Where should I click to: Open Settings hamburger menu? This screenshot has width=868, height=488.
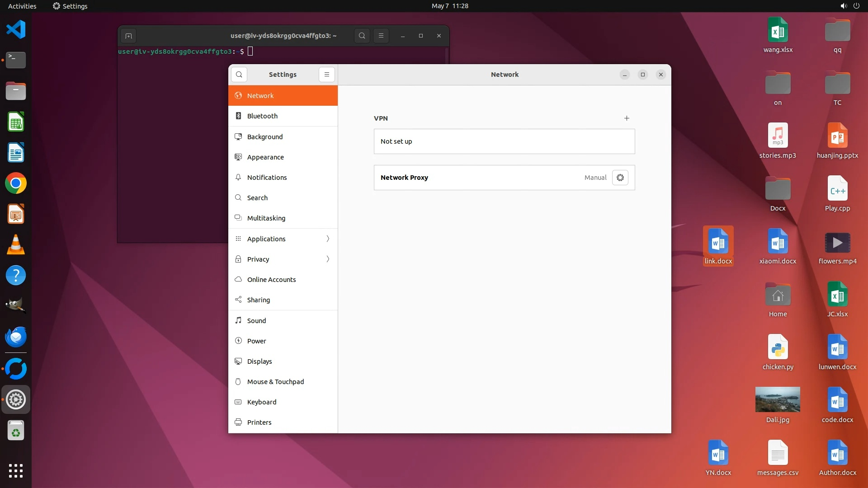(x=326, y=75)
